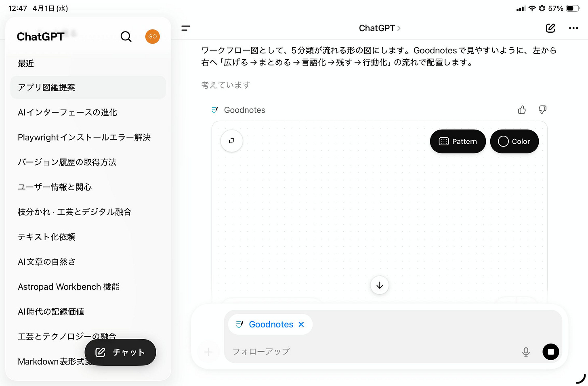Open the AI時代の記録価値 conversation
Screen dimensions: 588x386
[88, 312]
